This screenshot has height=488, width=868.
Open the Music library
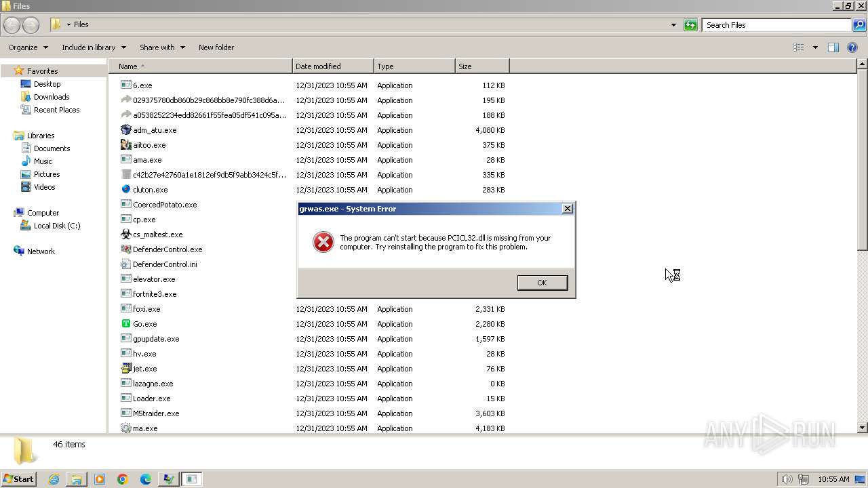tap(43, 161)
